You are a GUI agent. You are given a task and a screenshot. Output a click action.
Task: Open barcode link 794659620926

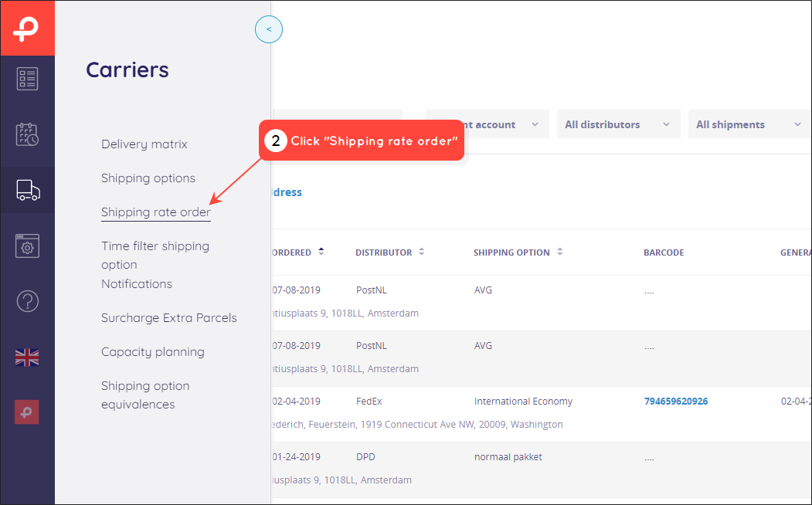pyautogui.click(x=676, y=401)
